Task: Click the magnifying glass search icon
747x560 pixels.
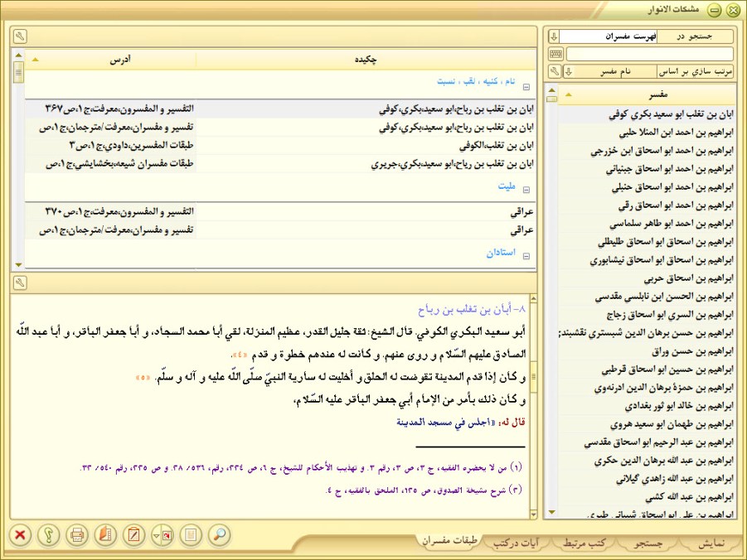Action: tap(219, 535)
